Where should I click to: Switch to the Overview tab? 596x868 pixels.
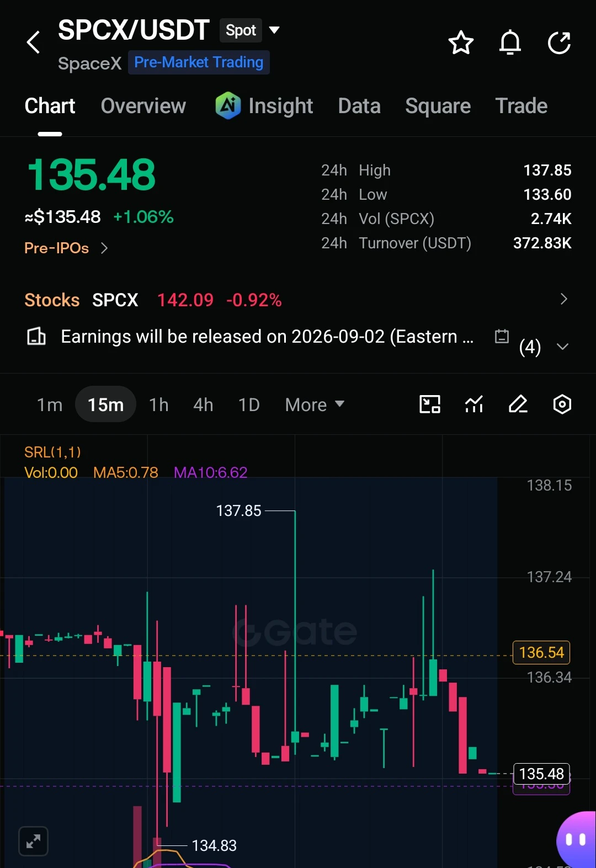coord(143,106)
